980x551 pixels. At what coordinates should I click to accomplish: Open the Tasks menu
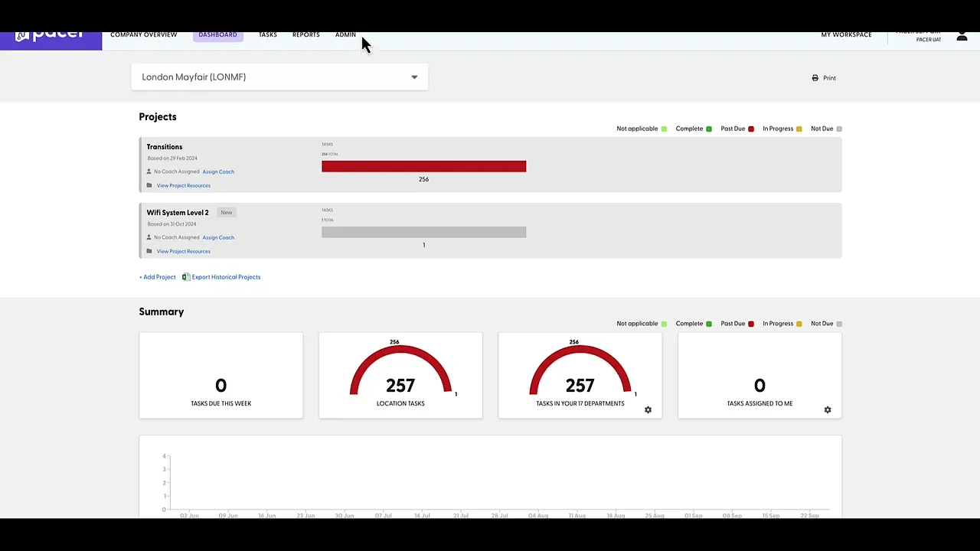tap(267, 35)
